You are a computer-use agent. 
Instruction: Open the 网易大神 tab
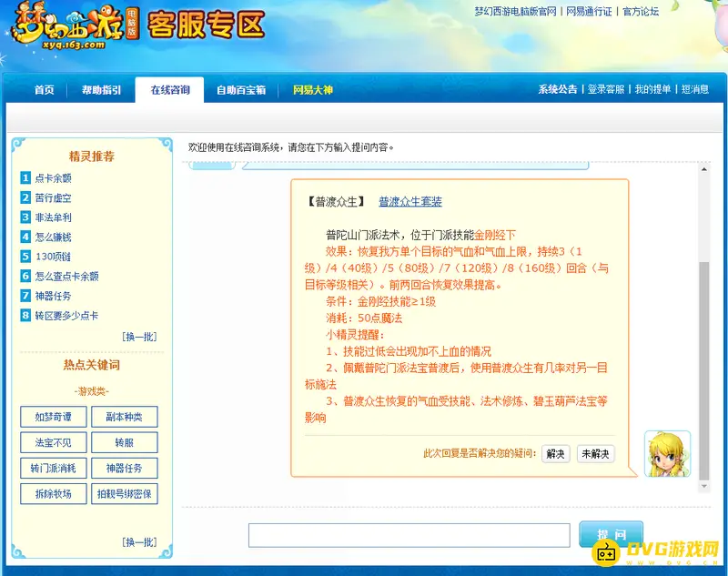[x=313, y=90]
